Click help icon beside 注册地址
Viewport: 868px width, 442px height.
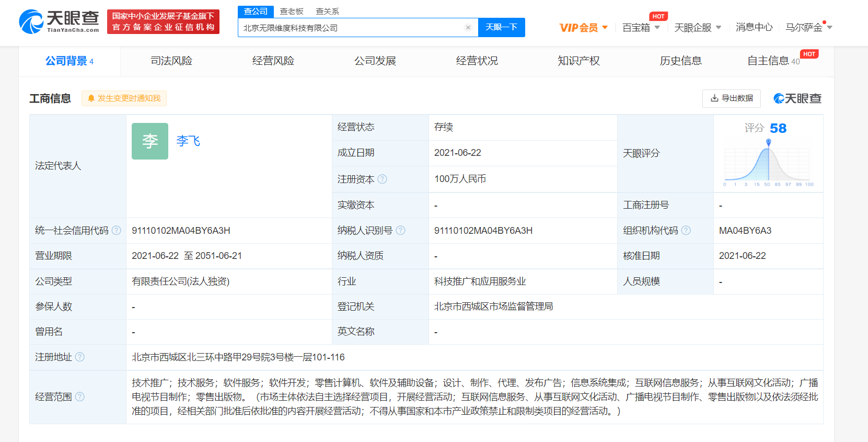pyautogui.click(x=80, y=357)
